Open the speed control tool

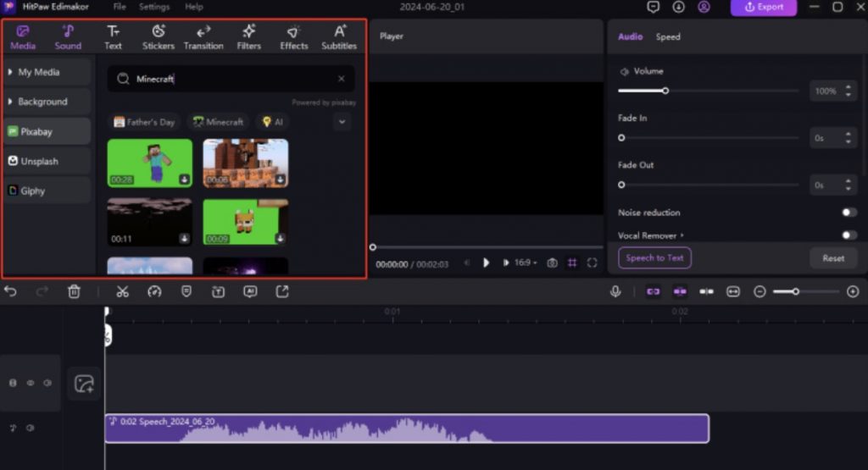pos(154,291)
